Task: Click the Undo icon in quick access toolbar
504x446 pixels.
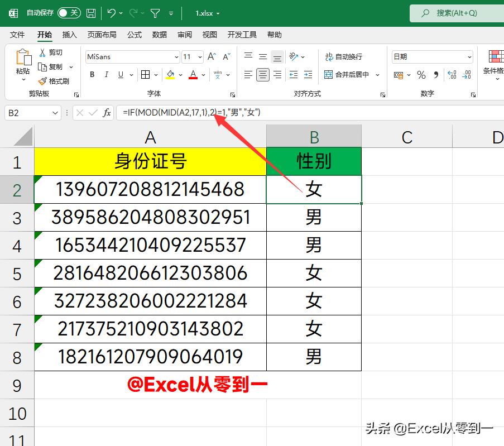Action: pos(112,13)
